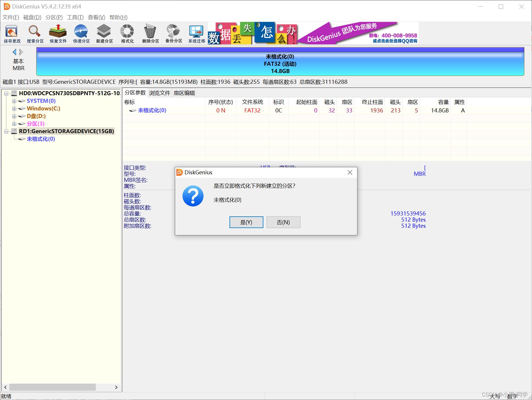Open the 分区(P) menu

pyautogui.click(x=54, y=17)
